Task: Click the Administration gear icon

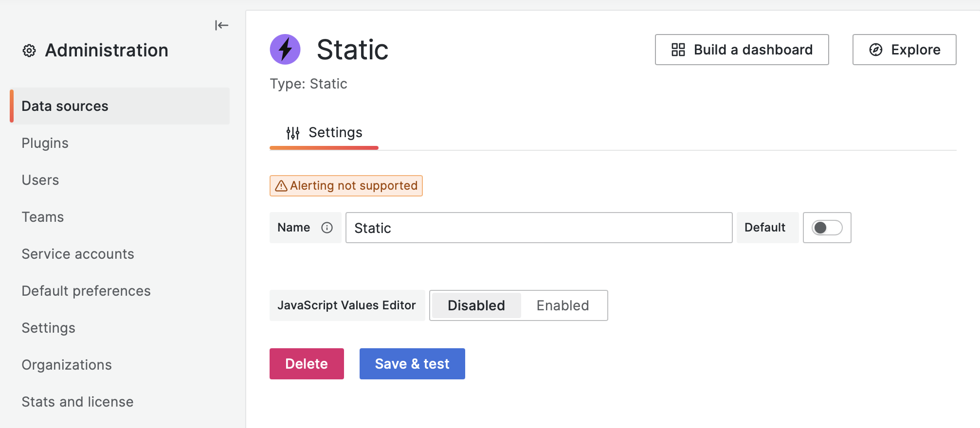Action: pyautogui.click(x=29, y=51)
